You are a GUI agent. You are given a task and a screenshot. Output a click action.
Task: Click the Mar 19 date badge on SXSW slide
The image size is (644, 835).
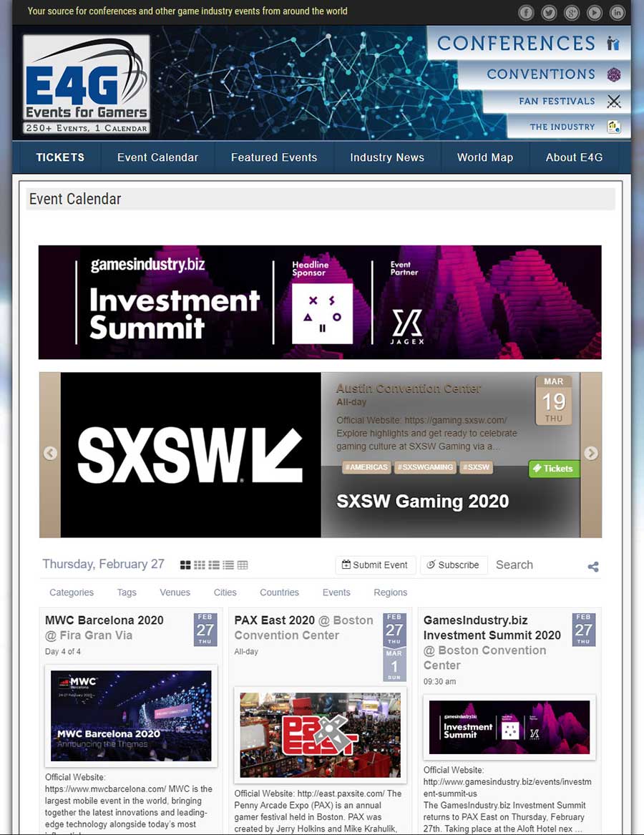[553, 401]
